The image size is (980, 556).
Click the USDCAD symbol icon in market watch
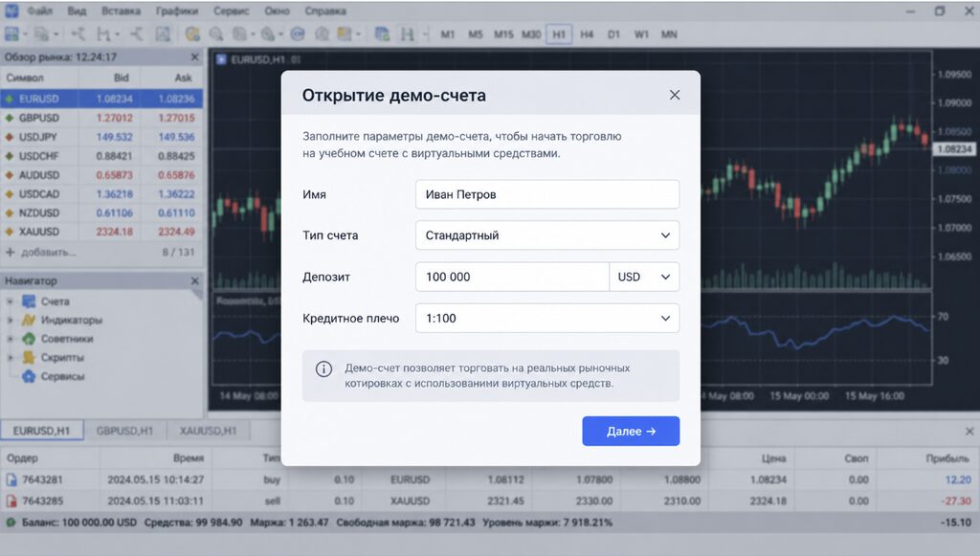[10, 193]
